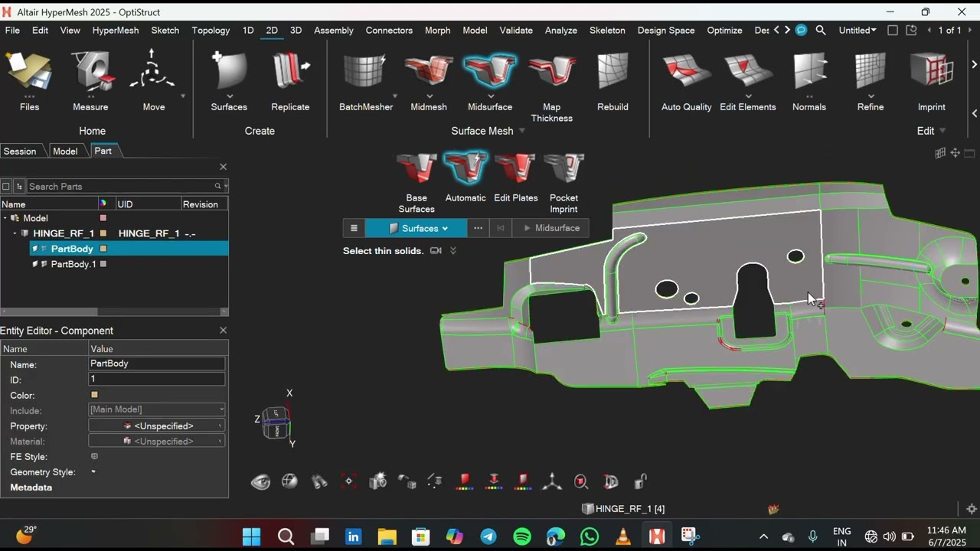
Task: Select the Pocket Imprint option
Action: (563, 182)
